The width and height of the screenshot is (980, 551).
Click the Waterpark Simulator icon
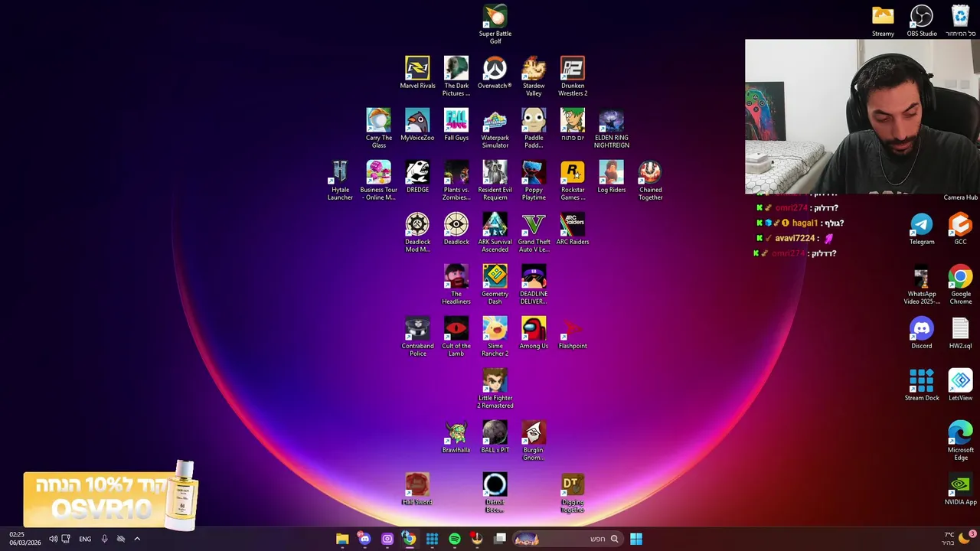pos(495,129)
